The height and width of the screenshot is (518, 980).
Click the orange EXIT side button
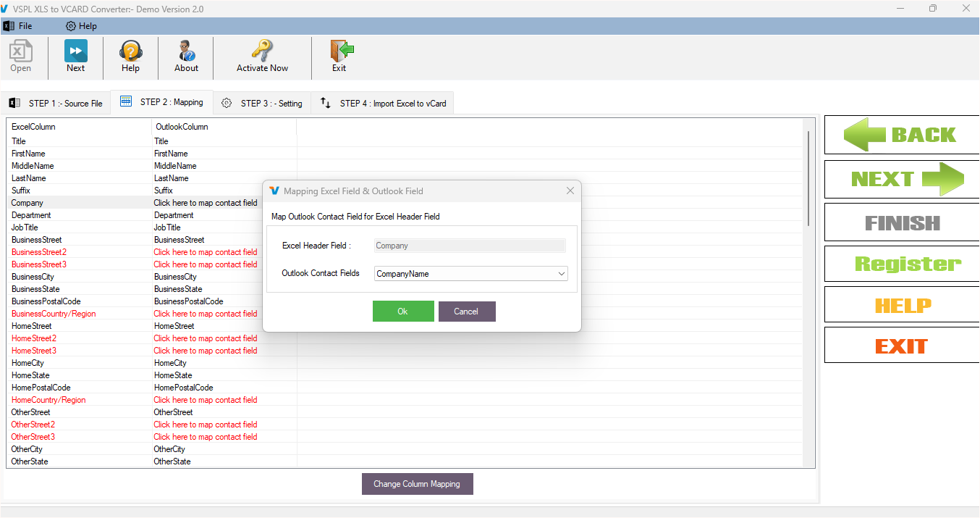click(901, 346)
